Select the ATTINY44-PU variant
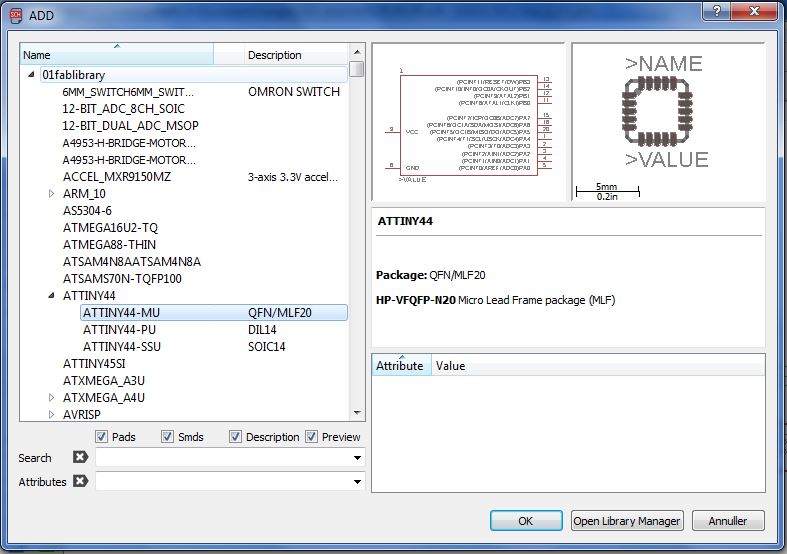The width and height of the screenshot is (787, 554). [119, 330]
